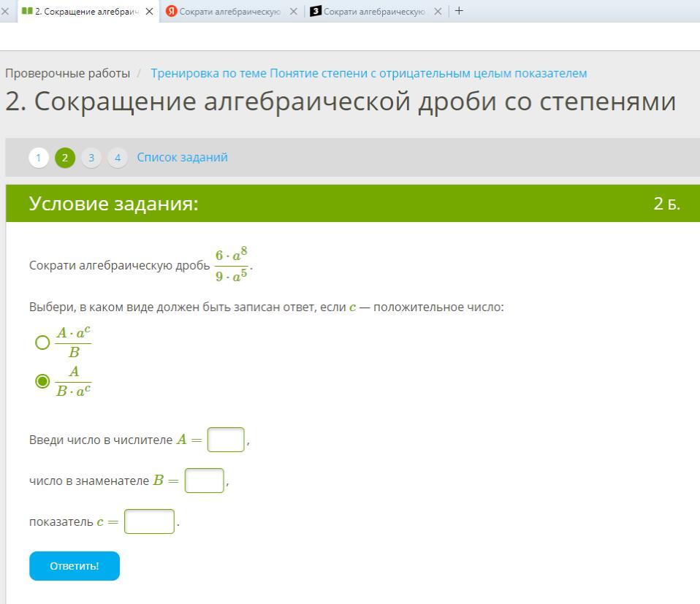Go to task number 3
This screenshot has height=604, width=700.
tap(91, 158)
